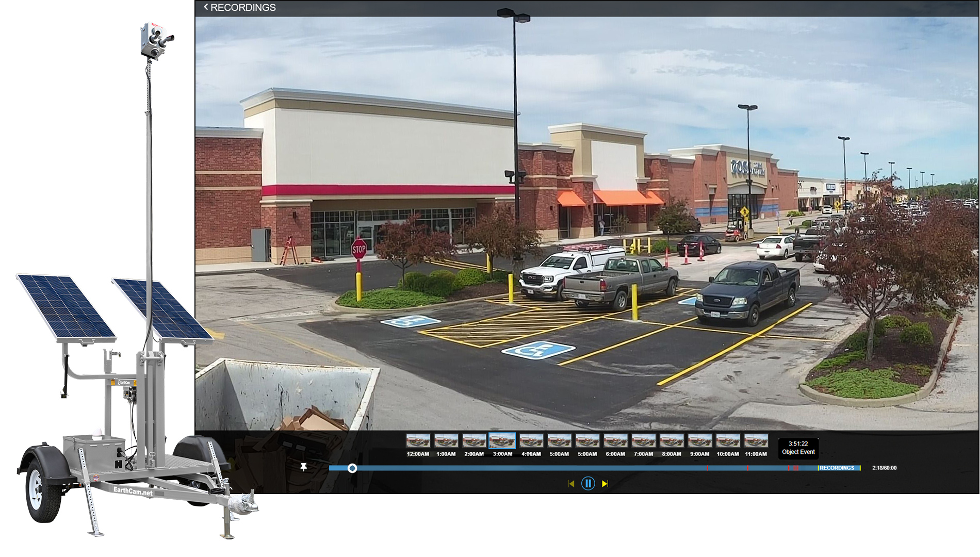Screen dimensions: 980x557
Task: Choose the 8:00AM recording thumbnail
Action: [672, 441]
